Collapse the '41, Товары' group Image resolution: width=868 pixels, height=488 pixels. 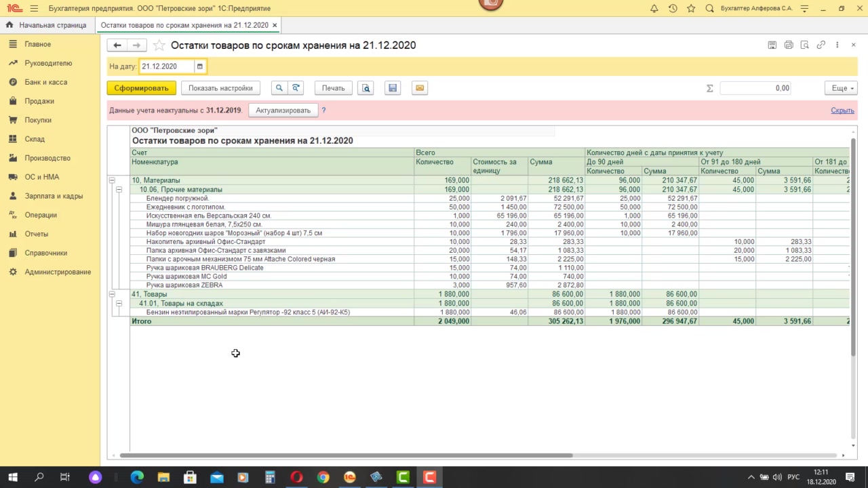coord(112,294)
